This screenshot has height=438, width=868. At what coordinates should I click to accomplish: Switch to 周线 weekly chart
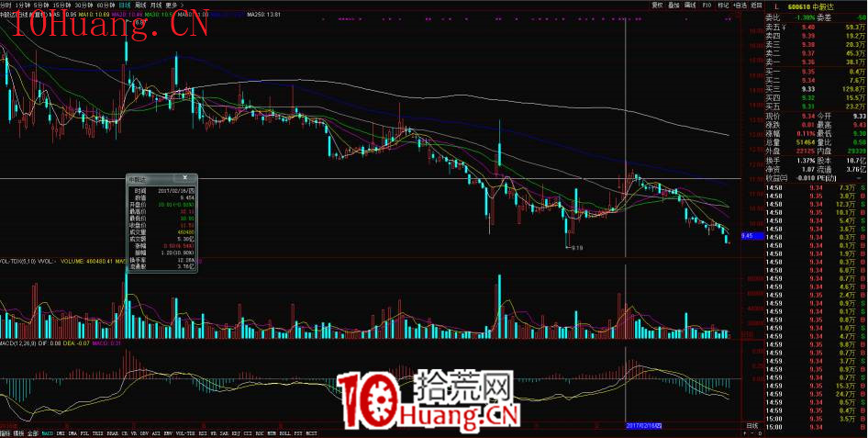tap(140, 5)
